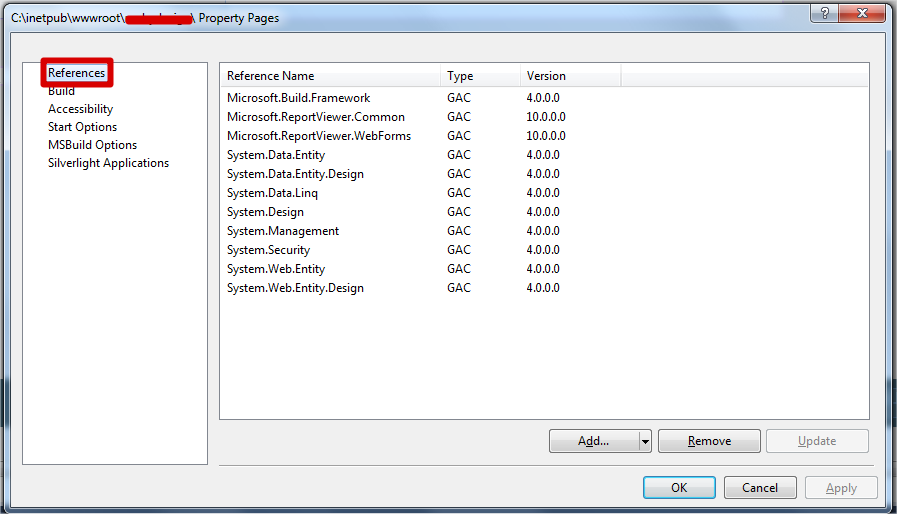
Task: Select MSBuild Options in the list
Action: click(92, 145)
